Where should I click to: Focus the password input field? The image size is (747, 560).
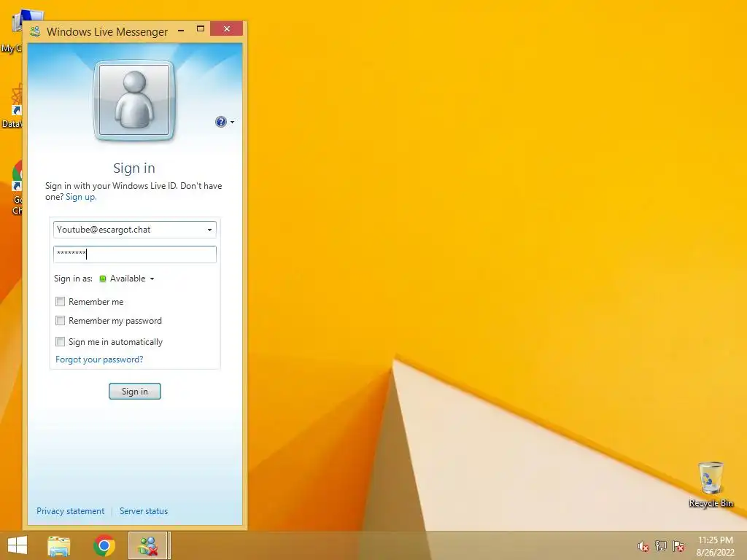135,254
